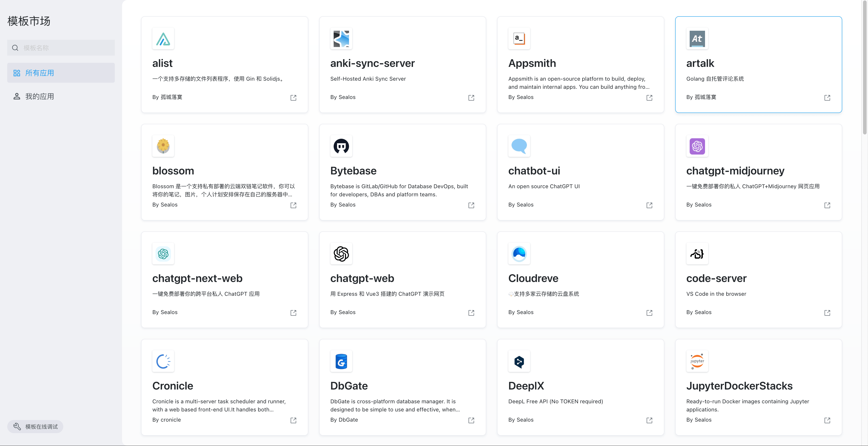Screen dimensions: 868x446
Task: Click the chatgpt-next-web logo icon
Action: (163, 254)
